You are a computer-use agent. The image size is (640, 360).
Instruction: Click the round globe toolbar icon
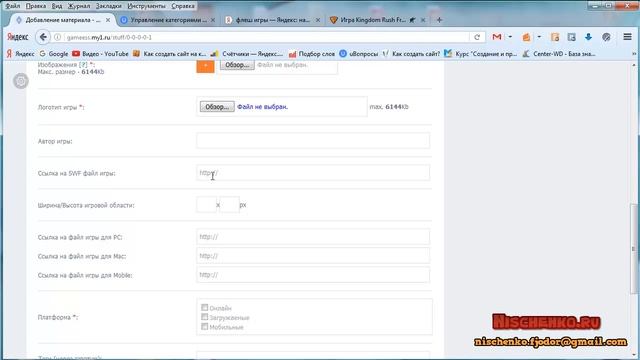(606, 37)
